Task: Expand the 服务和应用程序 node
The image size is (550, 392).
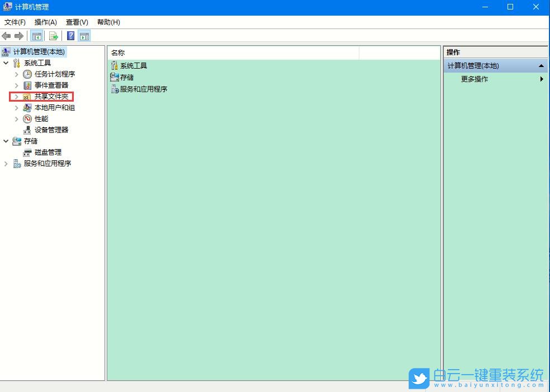Action: [x=6, y=163]
